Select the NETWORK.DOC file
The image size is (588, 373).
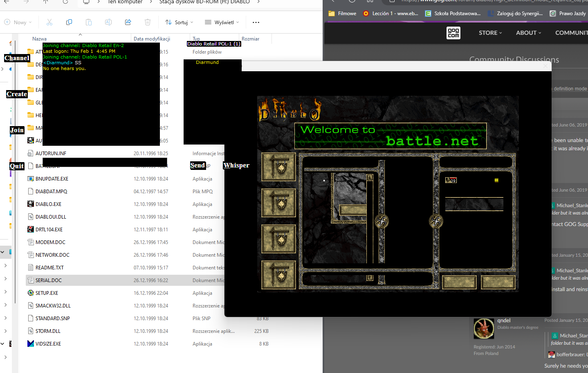tap(52, 255)
